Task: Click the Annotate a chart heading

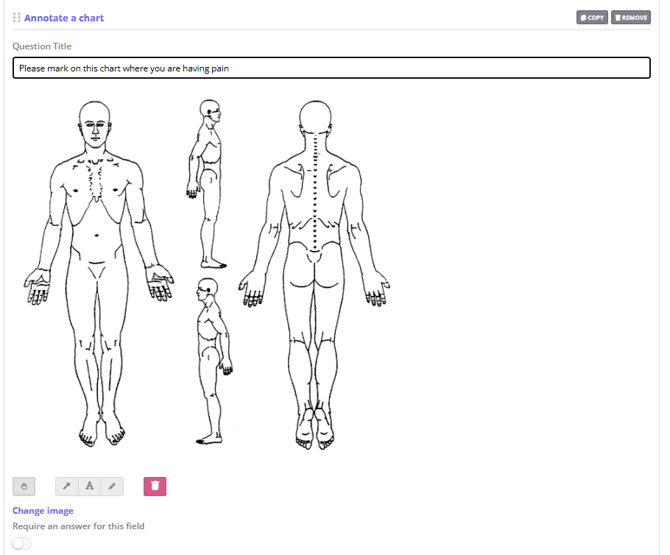Action: (64, 18)
